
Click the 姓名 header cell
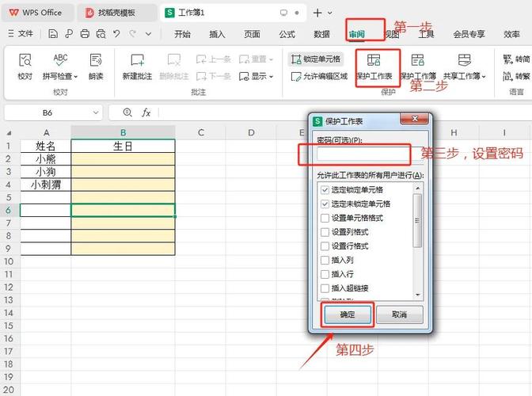point(46,147)
